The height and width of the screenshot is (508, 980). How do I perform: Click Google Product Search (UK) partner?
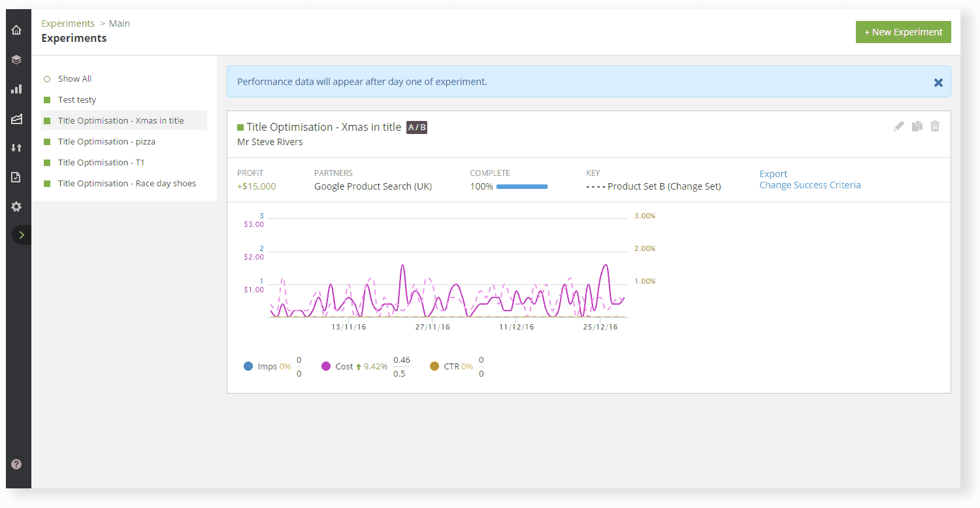click(373, 186)
